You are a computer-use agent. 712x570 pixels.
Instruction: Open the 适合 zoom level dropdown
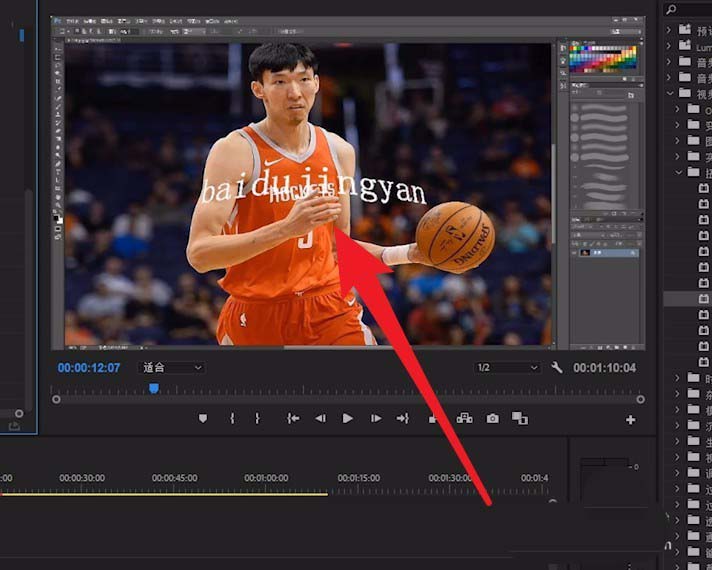pos(172,367)
